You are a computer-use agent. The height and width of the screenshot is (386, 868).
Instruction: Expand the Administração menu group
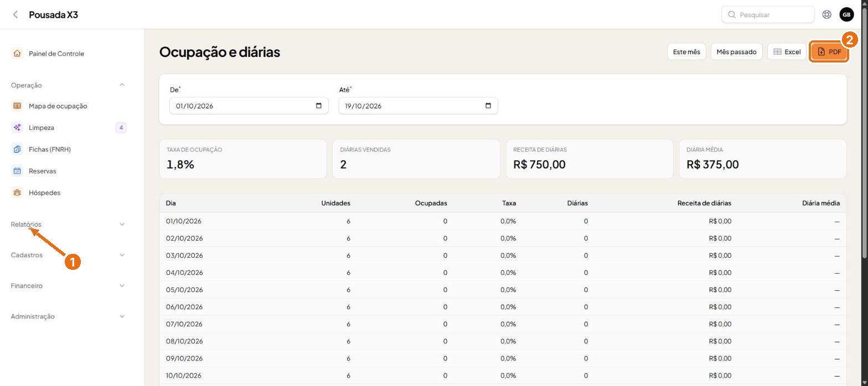[68, 316]
